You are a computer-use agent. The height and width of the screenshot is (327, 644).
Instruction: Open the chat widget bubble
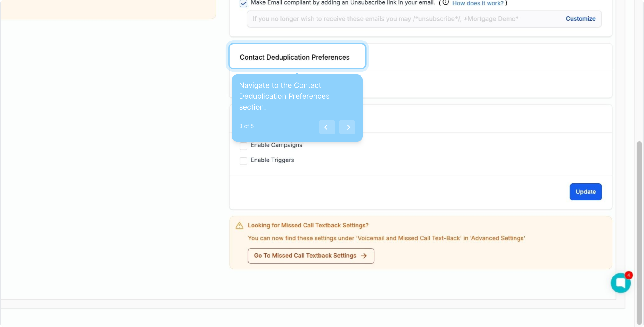(620, 283)
